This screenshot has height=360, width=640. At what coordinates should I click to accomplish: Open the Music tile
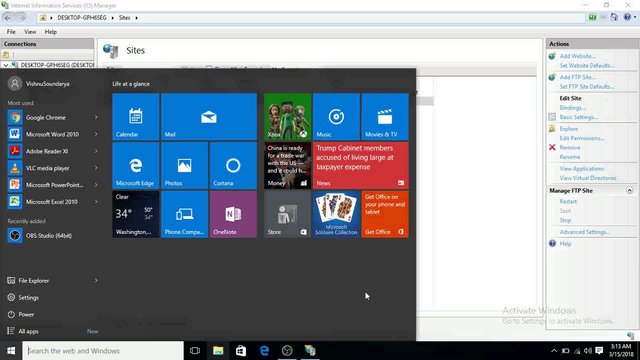pos(336,117)
